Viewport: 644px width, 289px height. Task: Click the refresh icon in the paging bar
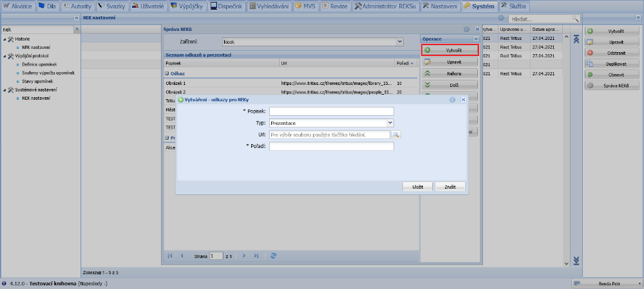(x=274, y=256)
